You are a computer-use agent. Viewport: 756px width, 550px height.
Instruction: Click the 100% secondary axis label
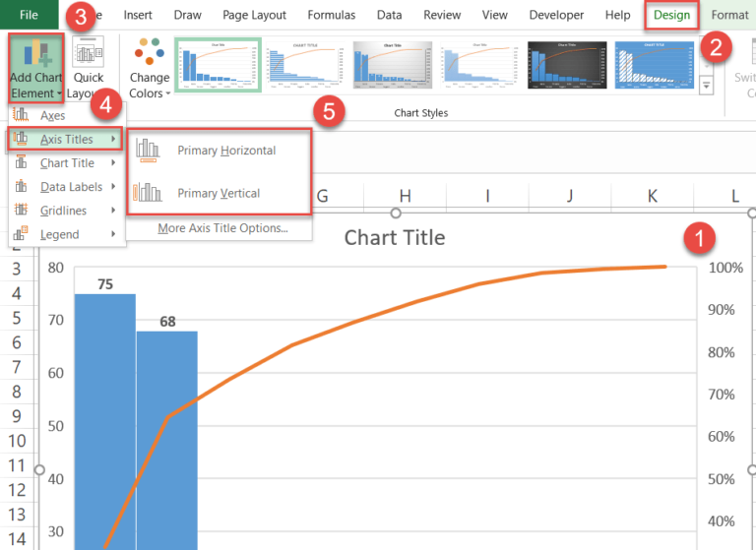click(x=725, y=268)
